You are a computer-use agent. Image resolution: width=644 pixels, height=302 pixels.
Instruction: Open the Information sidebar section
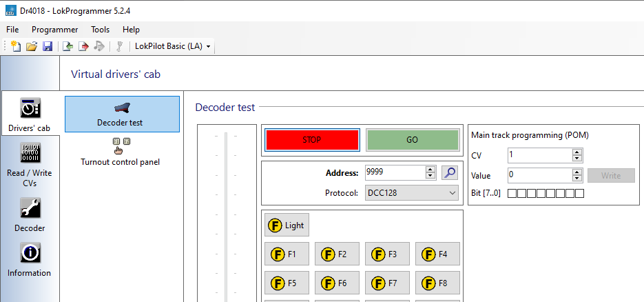coord(30,260)
